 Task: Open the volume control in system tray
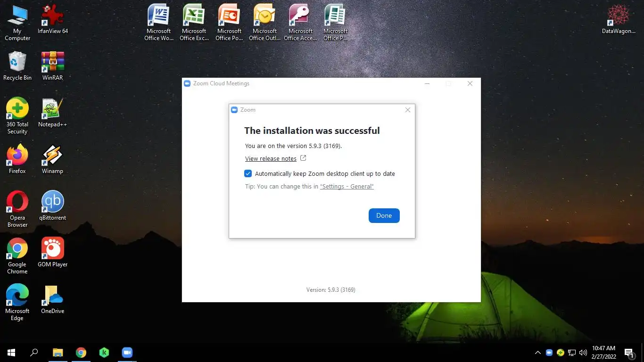pos(583,353)
